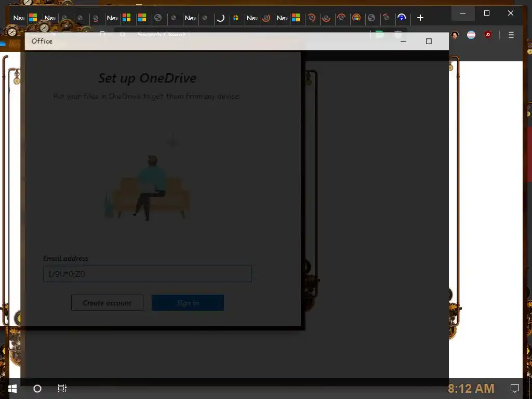Minimize the Office window
This screenshot has height=399, width=532.
pos(403,42)
